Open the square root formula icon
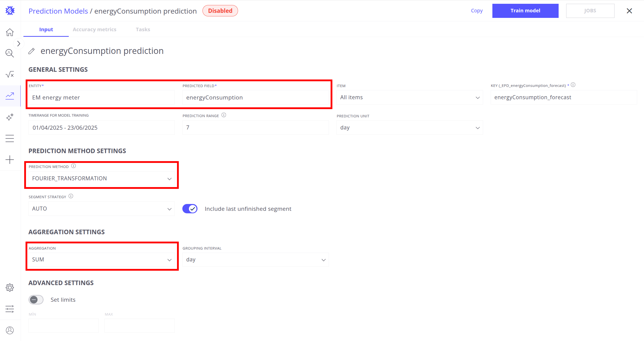 [x=10, y=75]
